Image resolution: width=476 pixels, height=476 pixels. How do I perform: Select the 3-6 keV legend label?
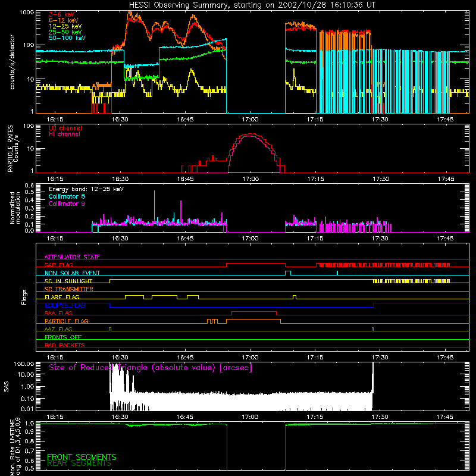[x=62, y=14]
